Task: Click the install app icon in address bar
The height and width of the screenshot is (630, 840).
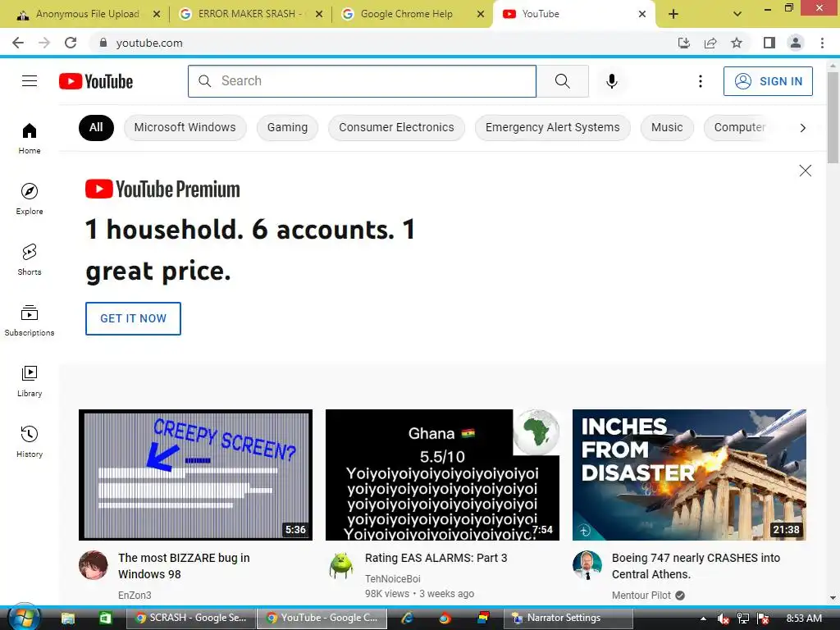Action: tap(684, 43)
